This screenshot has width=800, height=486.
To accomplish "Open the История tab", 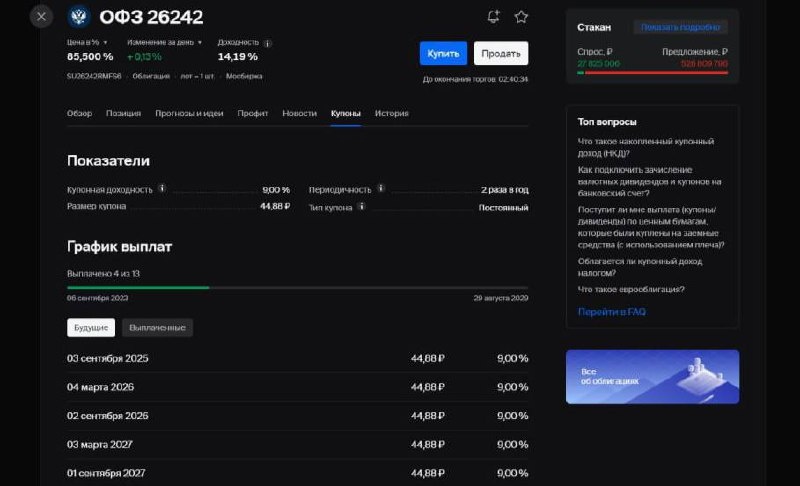I will click(392, 113).
